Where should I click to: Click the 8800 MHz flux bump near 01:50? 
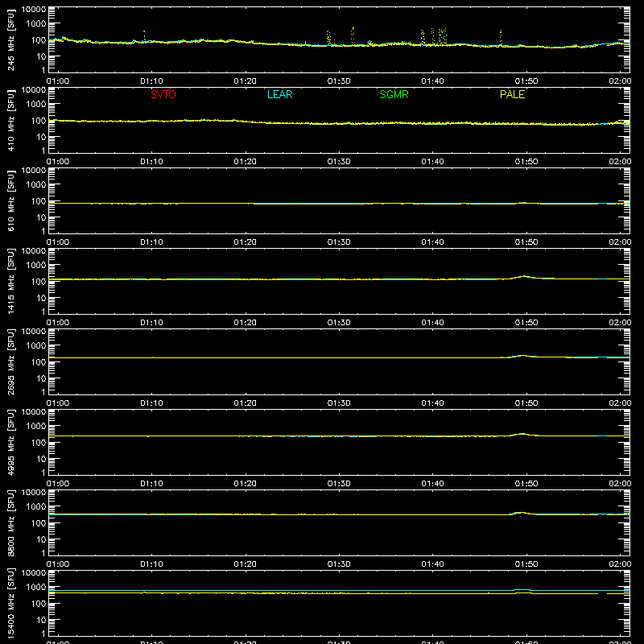(x=522, y=513)
